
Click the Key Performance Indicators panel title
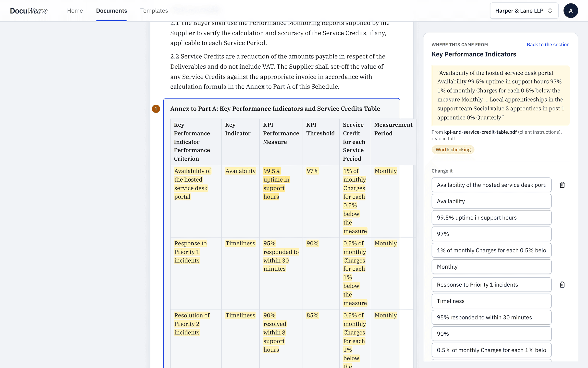tap(474, 54)
